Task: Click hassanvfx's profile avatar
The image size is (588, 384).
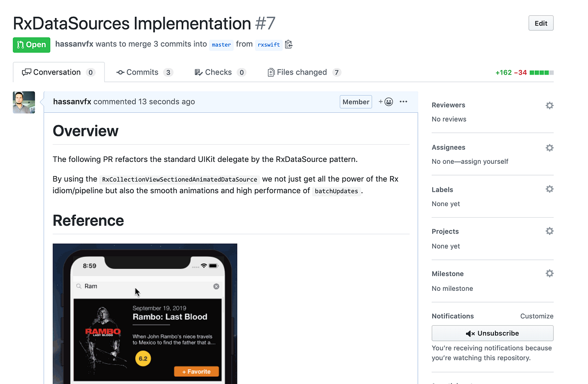Action: coord(24,102)
